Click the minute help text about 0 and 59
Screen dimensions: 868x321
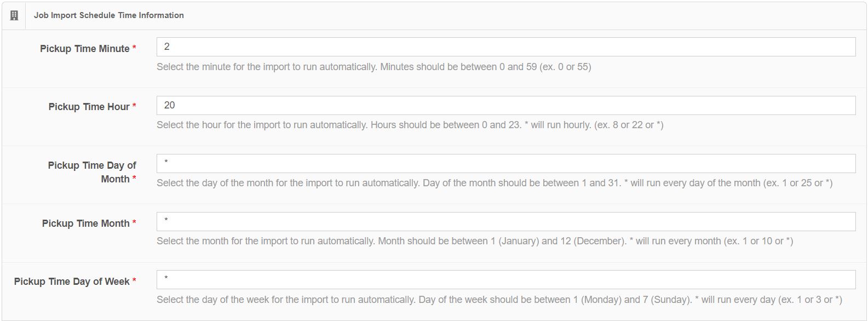coord(373,67)
